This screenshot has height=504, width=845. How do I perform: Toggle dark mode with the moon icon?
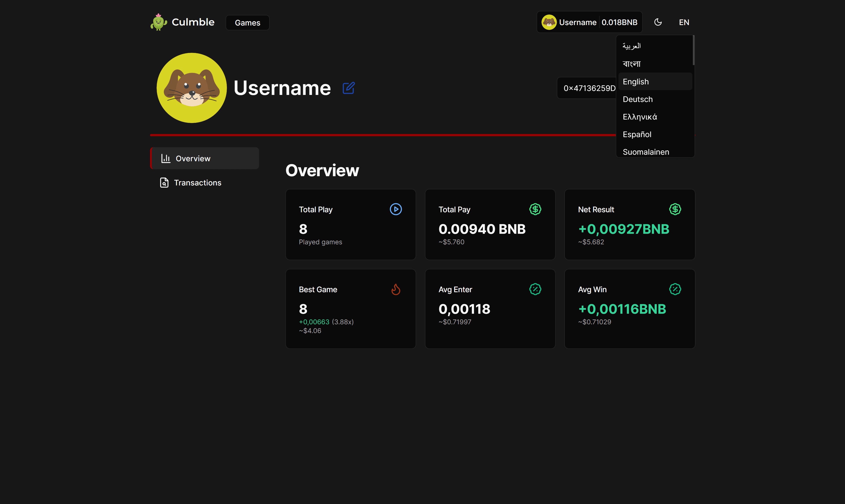click(658, 22)
